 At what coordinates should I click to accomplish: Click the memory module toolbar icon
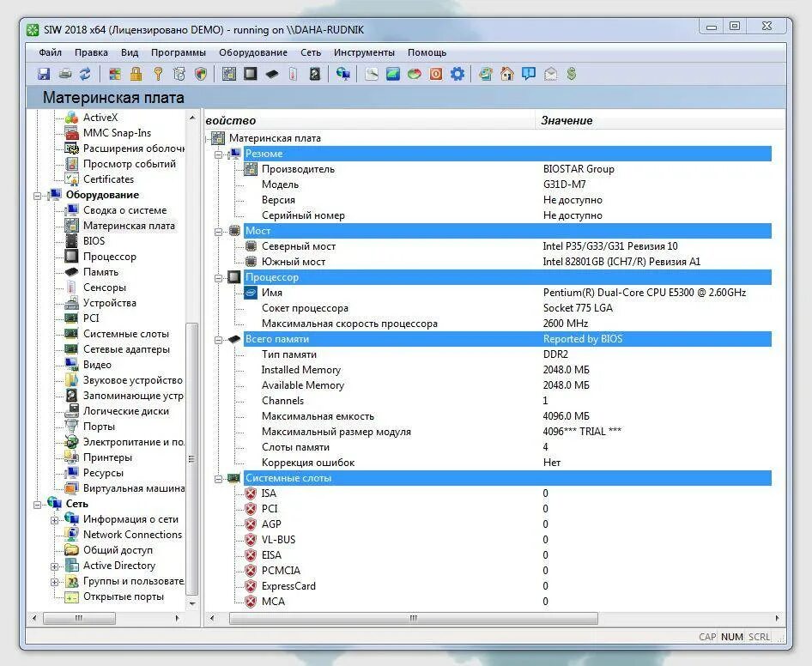click(272, 74)
